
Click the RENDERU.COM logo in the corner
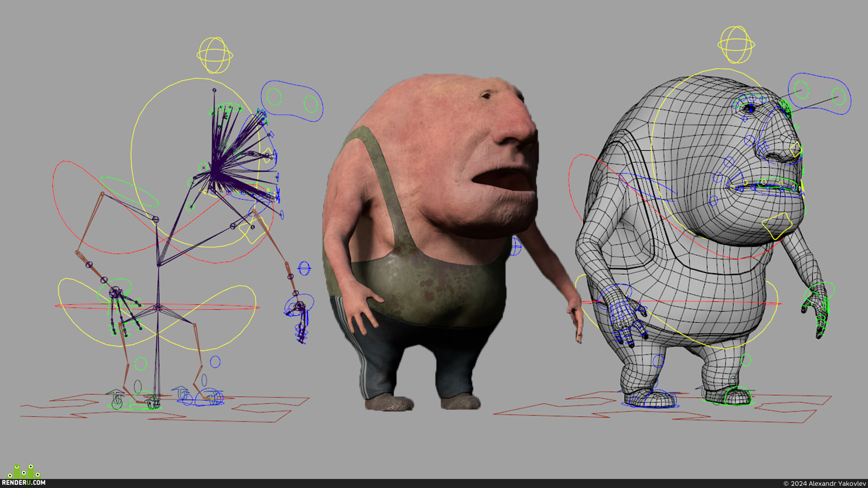click(x=24, y=475)
